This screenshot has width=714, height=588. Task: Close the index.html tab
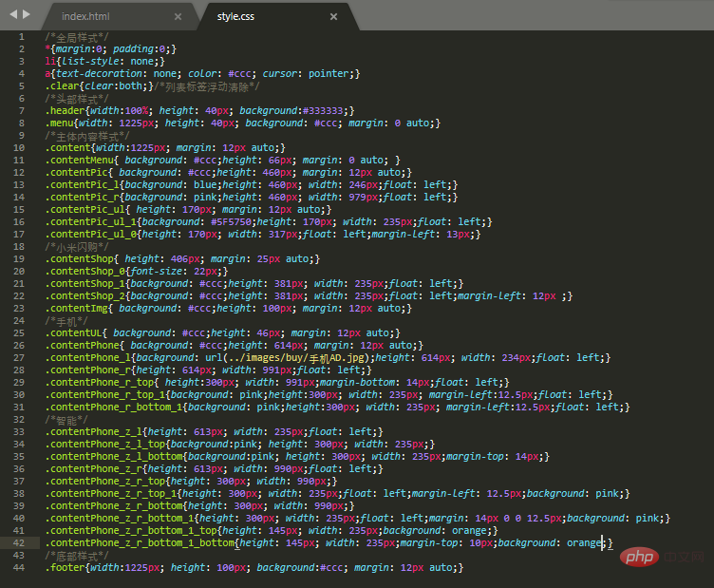(178, 17)
